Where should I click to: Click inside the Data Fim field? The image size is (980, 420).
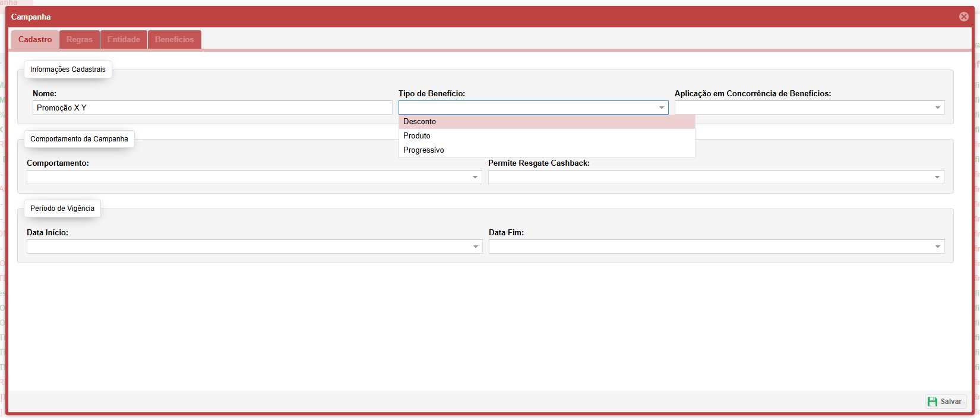coord(710,247)
